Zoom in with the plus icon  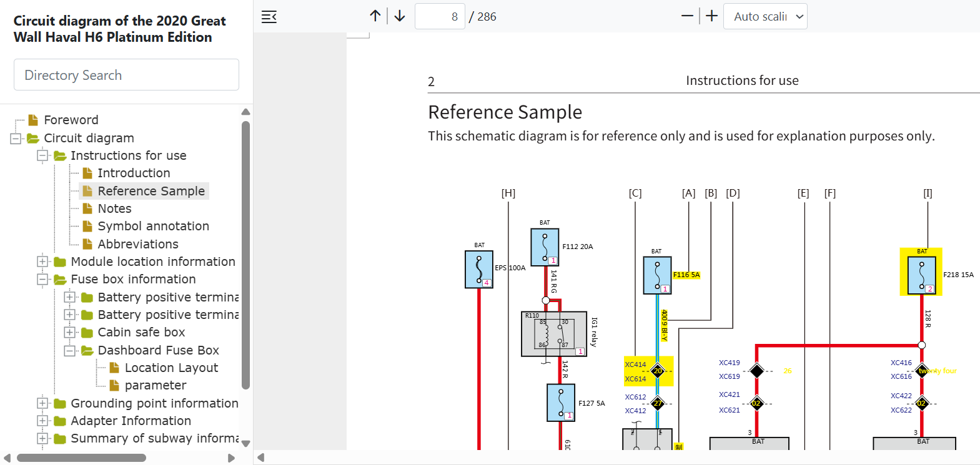711,16
